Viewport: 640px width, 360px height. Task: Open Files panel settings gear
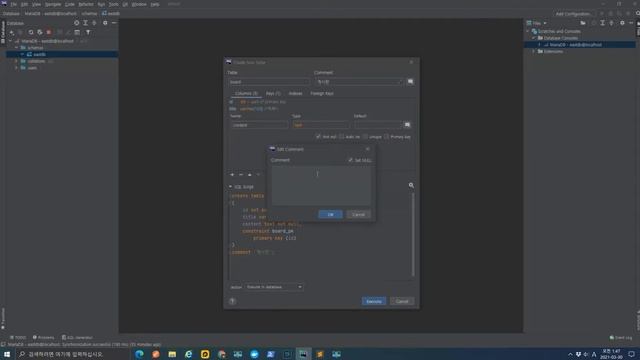622,23
